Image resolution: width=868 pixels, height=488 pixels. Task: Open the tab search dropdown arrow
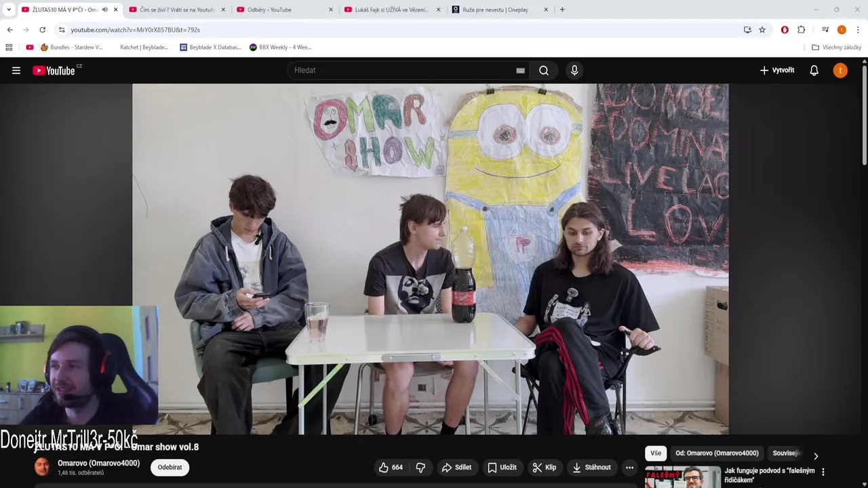pos(9,9)
